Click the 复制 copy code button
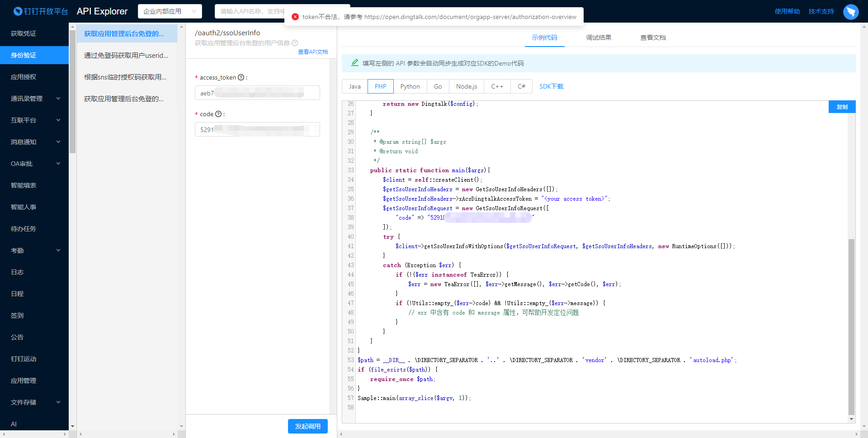The height and width of the screenshot is (438, 868). click(842, 107)
